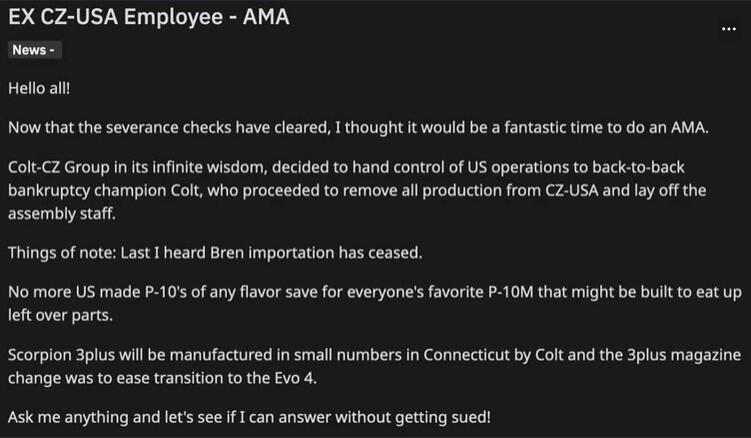Click the "Hello all!" greeting line
751x438 pixels.
pyautogui.click(x=39, y=88)
